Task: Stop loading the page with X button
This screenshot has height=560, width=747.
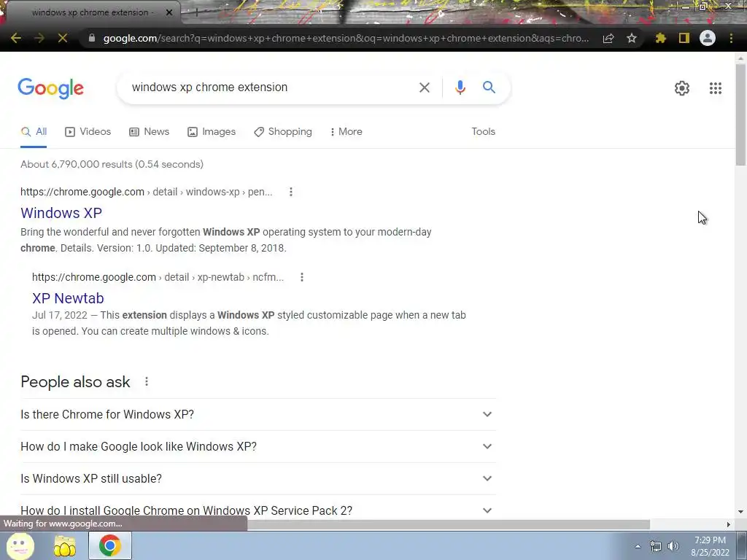Action: [x=63, y=38]
